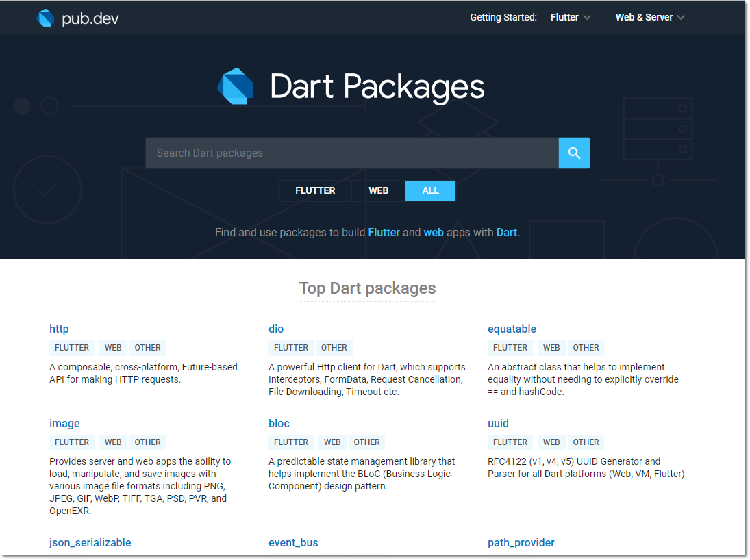Click the WEB tag under http
Image resolution: width=750 pixels, height=560 pixels.
[113, 348]
